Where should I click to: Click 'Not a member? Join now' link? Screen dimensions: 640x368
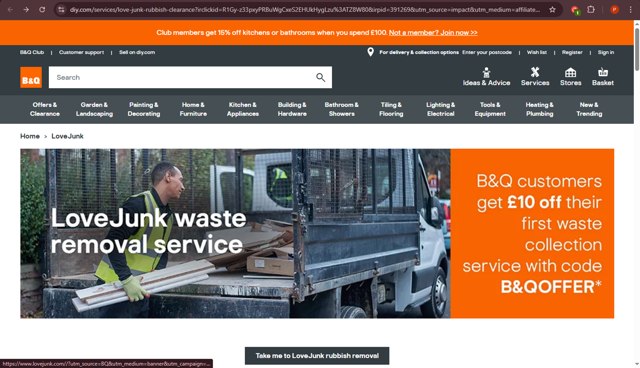pyautogui.click(x=433, y=33)
